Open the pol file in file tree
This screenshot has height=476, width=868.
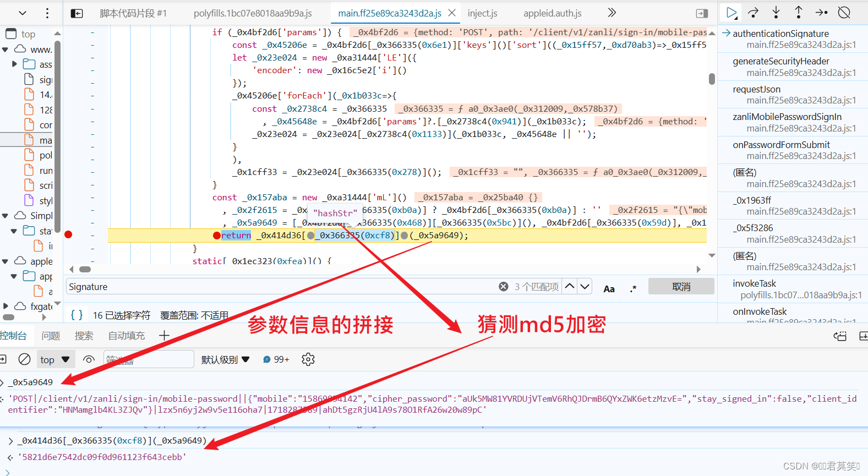click(38, 155)
